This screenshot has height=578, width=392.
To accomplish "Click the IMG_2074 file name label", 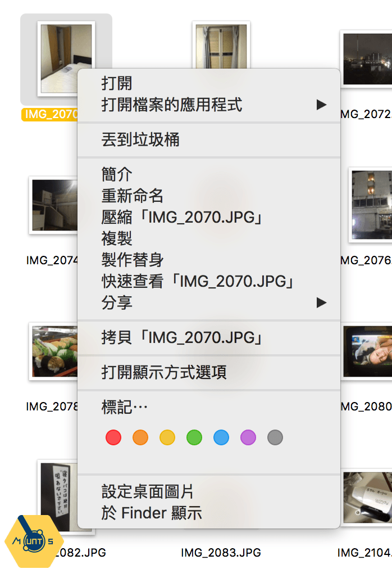I will (52, 260).
